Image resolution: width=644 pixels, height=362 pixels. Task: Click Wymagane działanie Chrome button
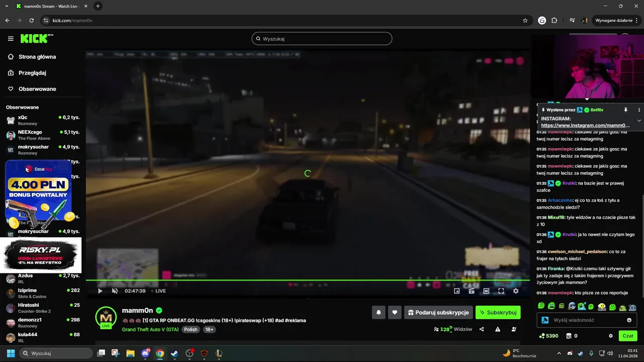tap(616, 21)
